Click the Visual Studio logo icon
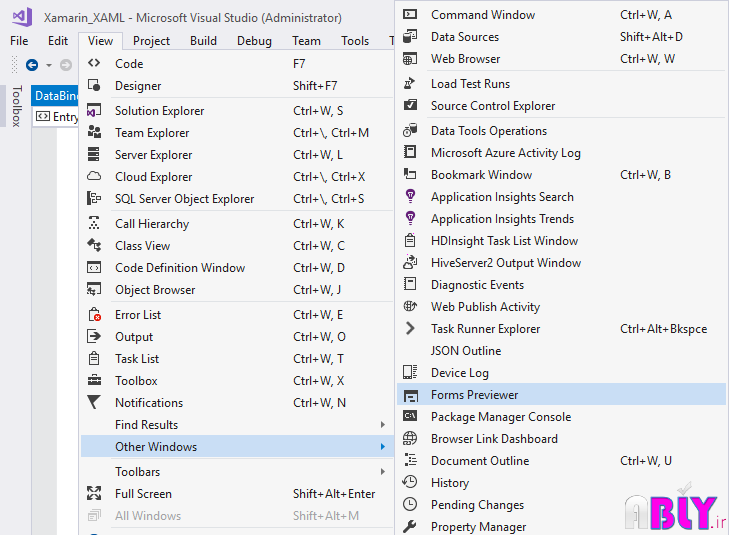The height and width of the screenshot is (535, 729). (22, 17)
